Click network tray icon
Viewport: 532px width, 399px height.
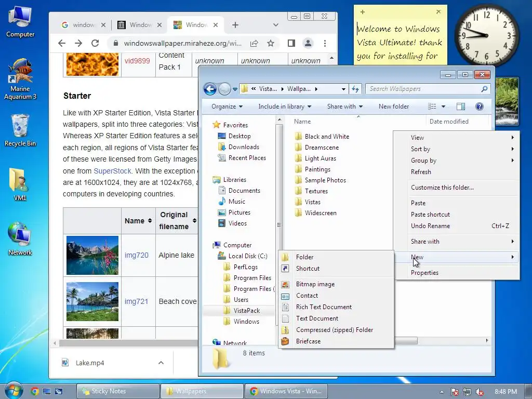467,392
